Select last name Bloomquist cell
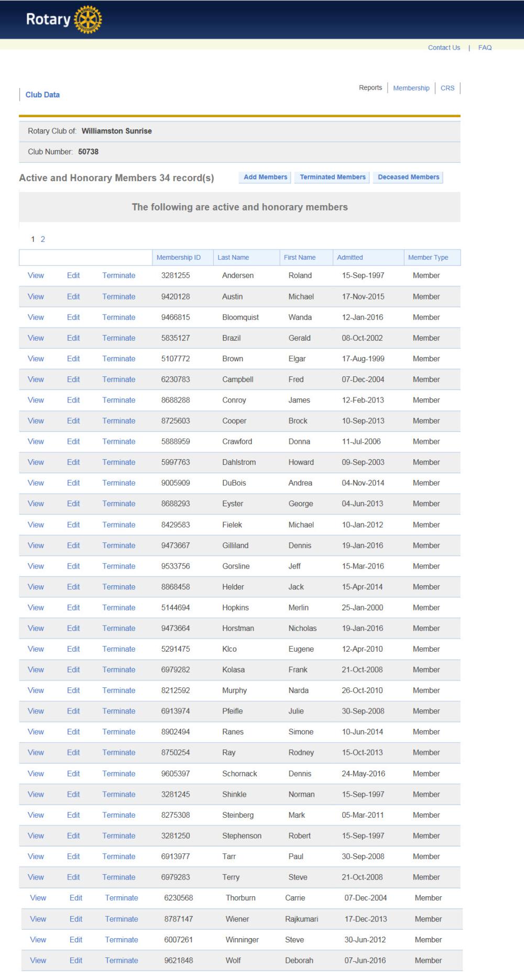Screen dimensions: 524x980 point(241,317)
